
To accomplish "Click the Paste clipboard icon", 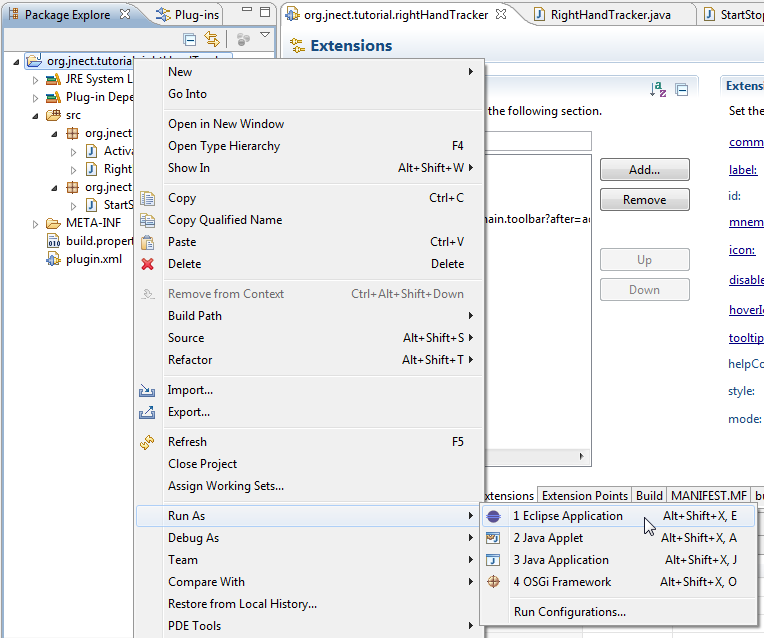I will (x=147, y=242).
